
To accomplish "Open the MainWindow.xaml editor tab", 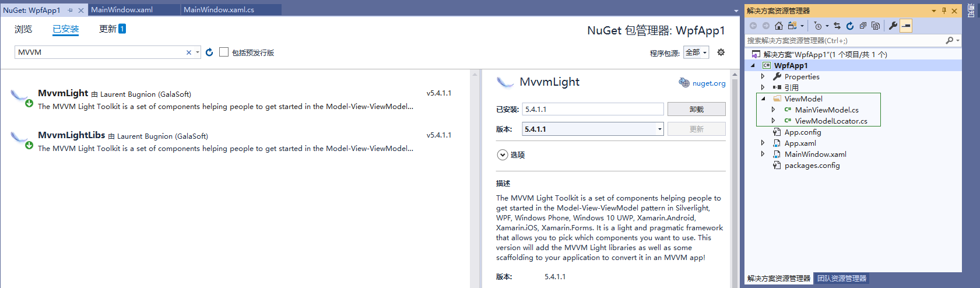I will click(x=134, y=10).
